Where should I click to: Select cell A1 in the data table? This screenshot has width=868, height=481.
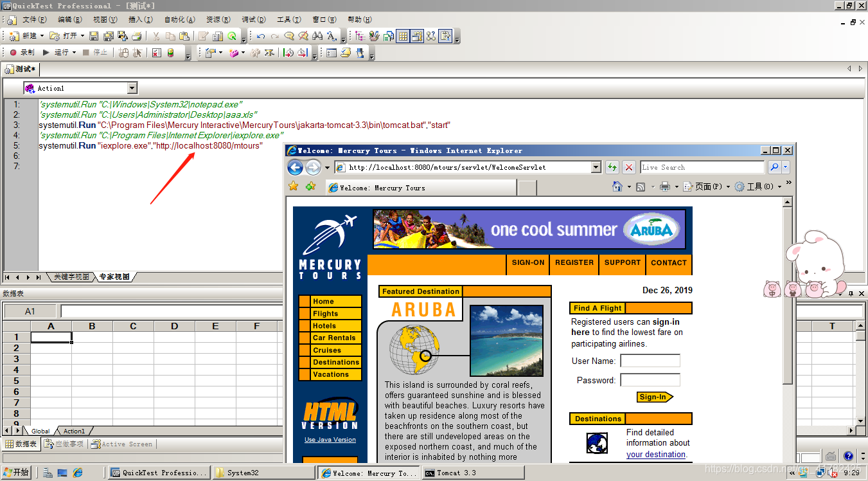point(51,337)
